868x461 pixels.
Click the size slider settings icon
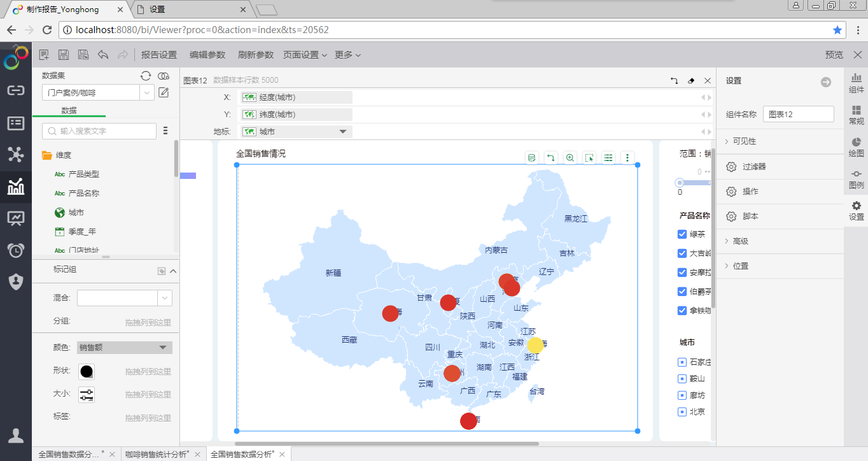[x=87, y=394]
